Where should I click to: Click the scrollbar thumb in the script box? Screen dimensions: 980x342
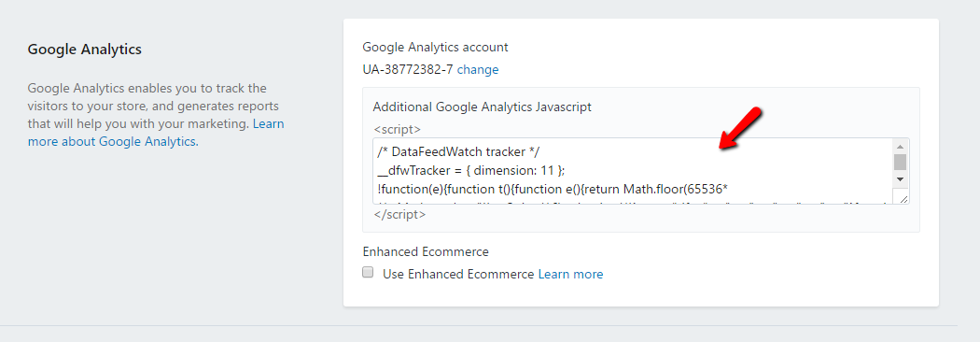[900, 162]
